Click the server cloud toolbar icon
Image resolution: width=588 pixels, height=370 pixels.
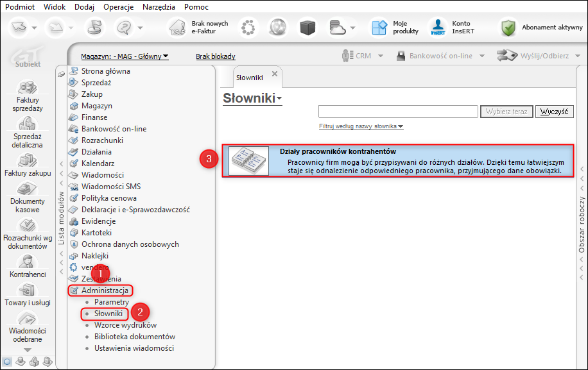tap(337, 28)
